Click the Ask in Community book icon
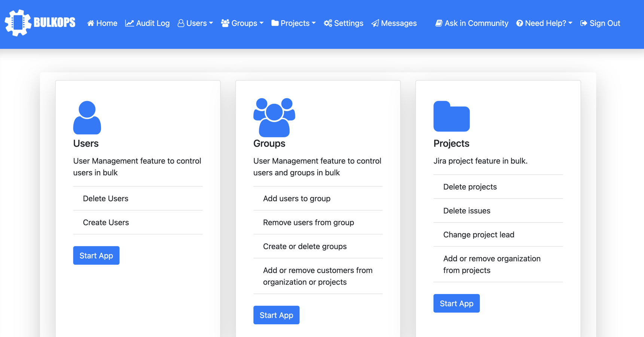Viewport: 644px width, 337px height. [439, 23]
